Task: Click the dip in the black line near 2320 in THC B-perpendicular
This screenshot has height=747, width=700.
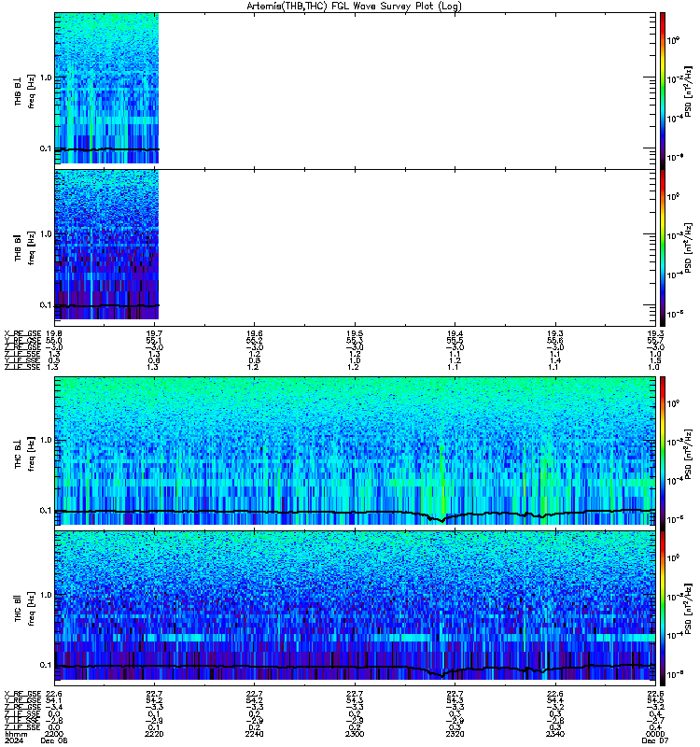Action: tap(441, 520)
